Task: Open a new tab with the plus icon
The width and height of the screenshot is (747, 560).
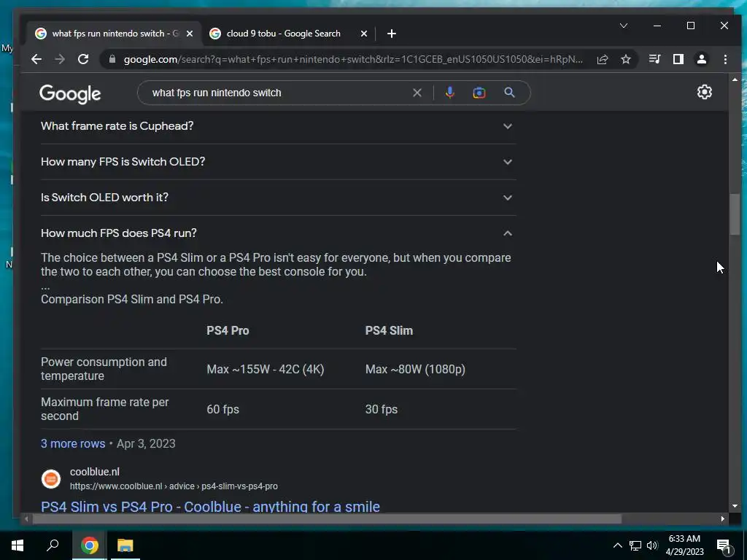Action: [x=392, y=34]
